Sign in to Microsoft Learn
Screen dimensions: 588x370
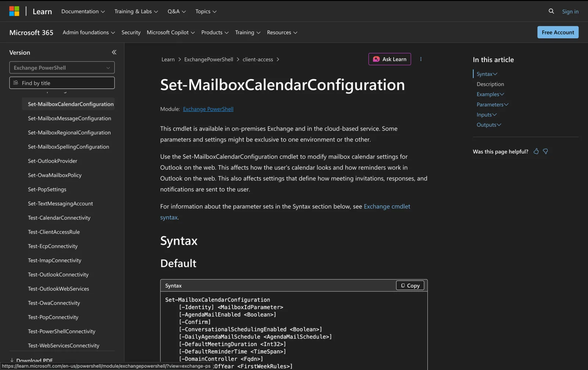pyautogui.click(x=570, y=11)
